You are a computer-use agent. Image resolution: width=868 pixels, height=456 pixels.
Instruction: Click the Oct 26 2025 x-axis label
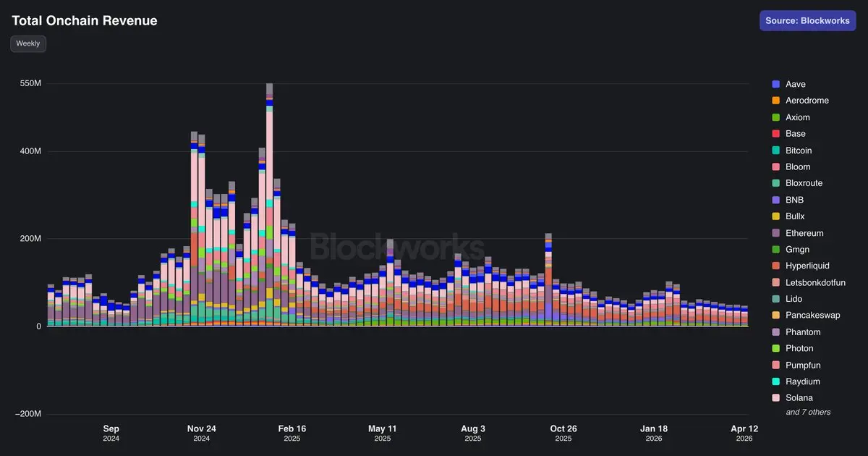tap(563, 433)
